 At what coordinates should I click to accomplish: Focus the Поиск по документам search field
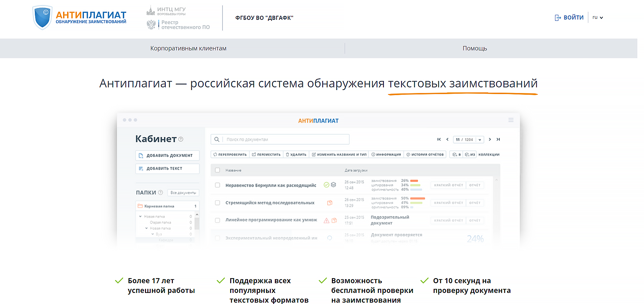tap(280, 139)
